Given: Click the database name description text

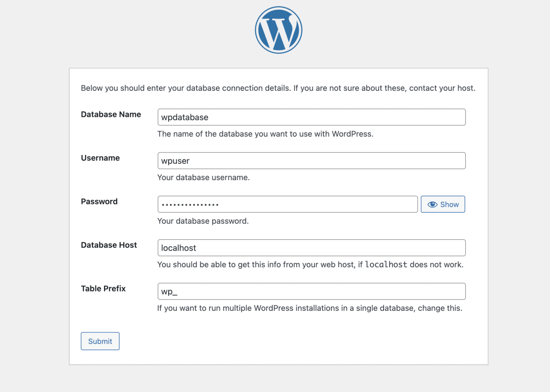Looking at the screenshot, I should tap(265, 134).
